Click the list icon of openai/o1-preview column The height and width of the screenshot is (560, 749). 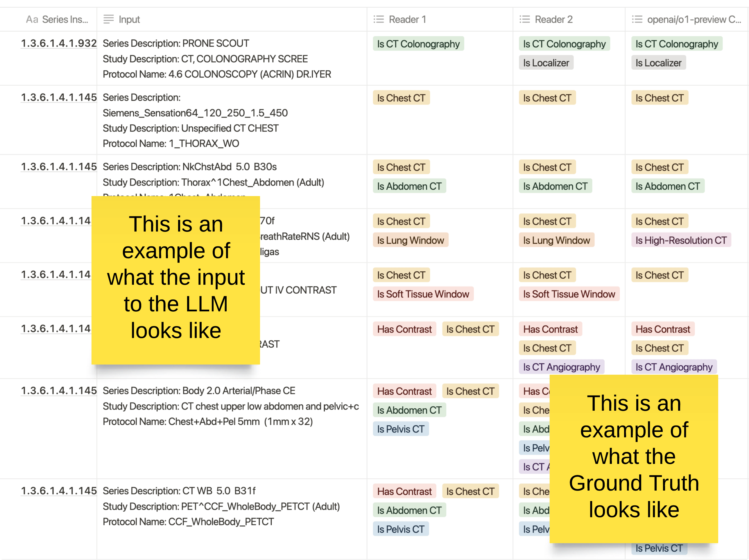637,19
